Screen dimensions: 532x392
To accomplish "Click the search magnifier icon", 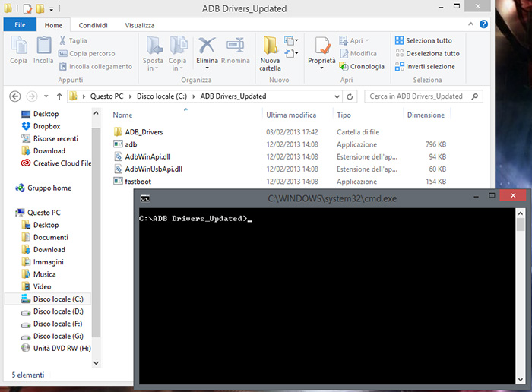I will point(475,96).
